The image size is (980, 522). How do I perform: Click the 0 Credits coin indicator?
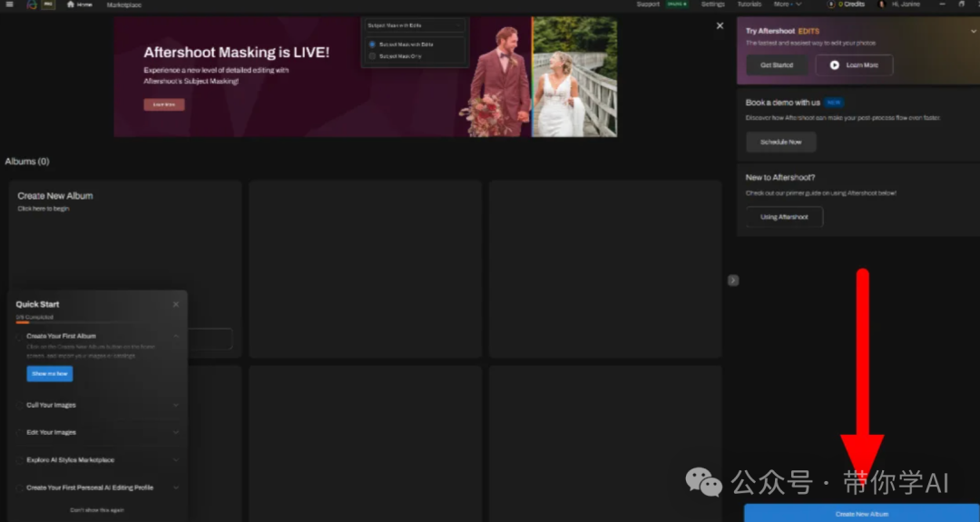coord(846,5)
